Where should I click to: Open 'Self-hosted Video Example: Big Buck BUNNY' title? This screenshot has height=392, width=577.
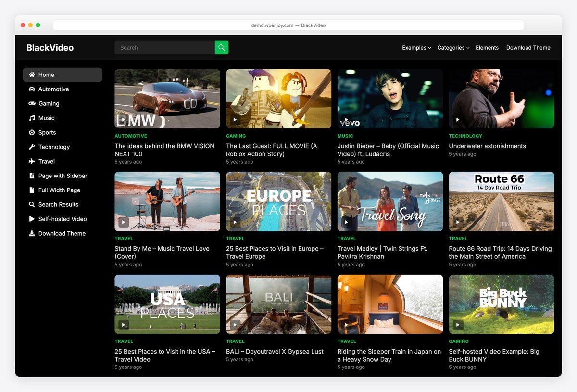(494, 355)
